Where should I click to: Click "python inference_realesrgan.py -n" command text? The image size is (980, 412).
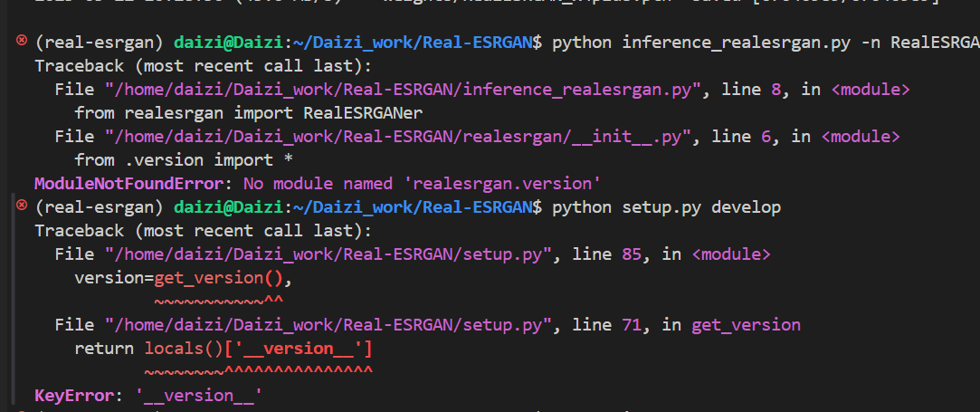point(717,43)
